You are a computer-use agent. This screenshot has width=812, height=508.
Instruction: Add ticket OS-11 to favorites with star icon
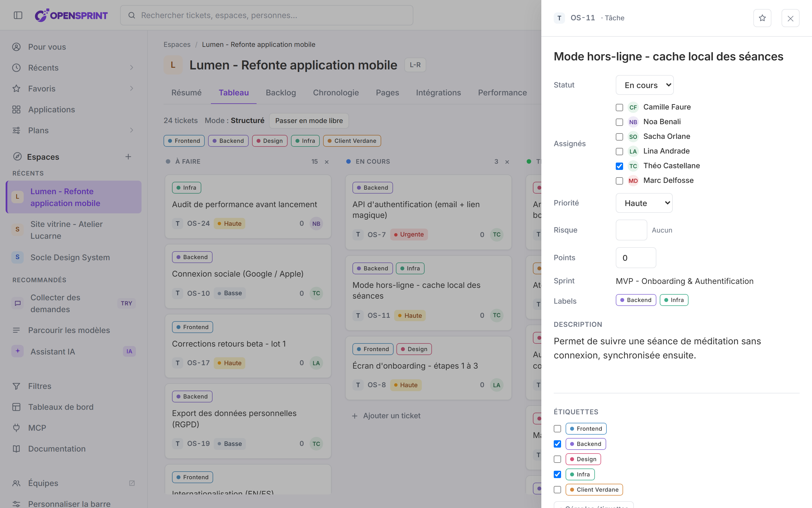point(762,18)
